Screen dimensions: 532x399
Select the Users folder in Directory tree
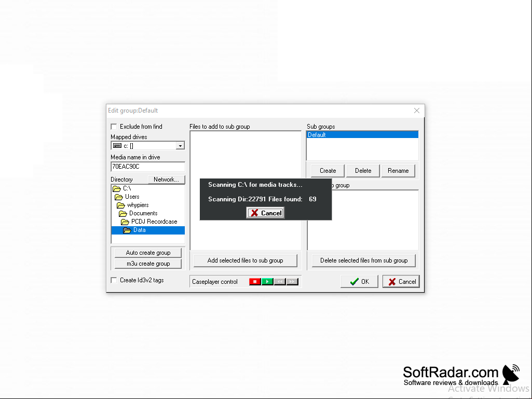(x=132, y=197)
